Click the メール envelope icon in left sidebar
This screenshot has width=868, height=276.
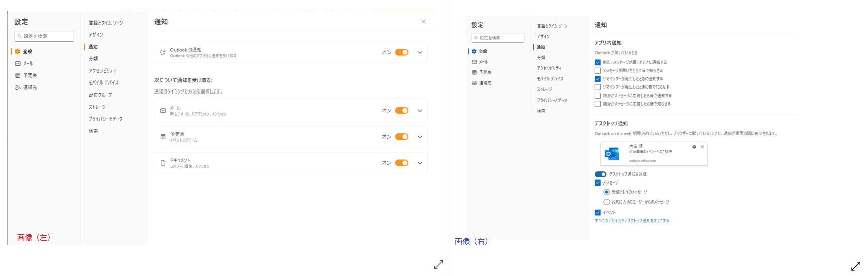point(18,64)
